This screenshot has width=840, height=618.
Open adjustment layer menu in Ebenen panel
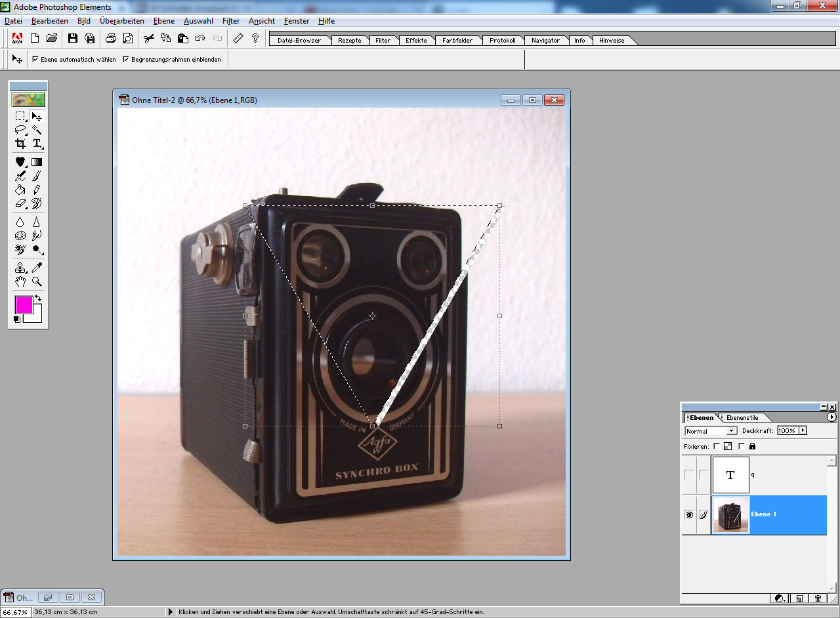click(x=779, y=598)
